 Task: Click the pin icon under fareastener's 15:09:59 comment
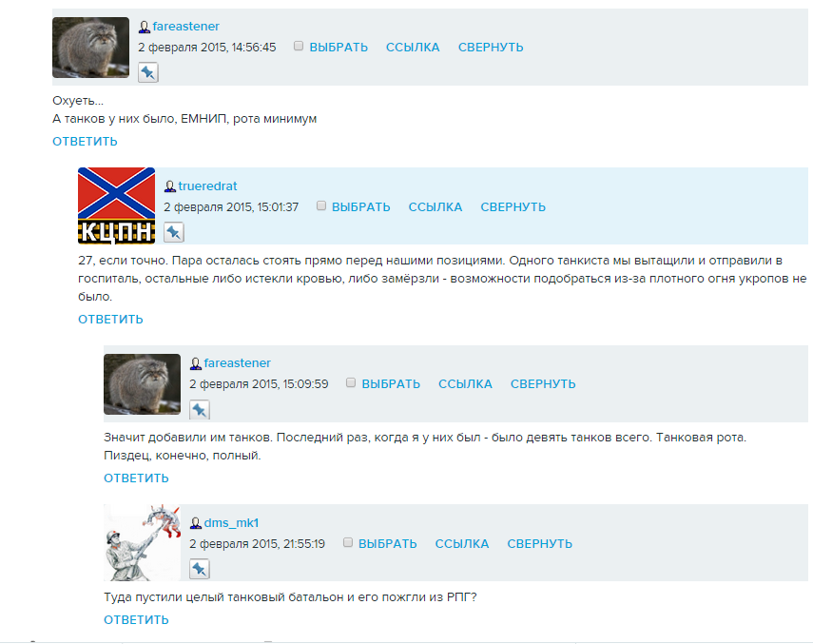(x=199, y=410)
